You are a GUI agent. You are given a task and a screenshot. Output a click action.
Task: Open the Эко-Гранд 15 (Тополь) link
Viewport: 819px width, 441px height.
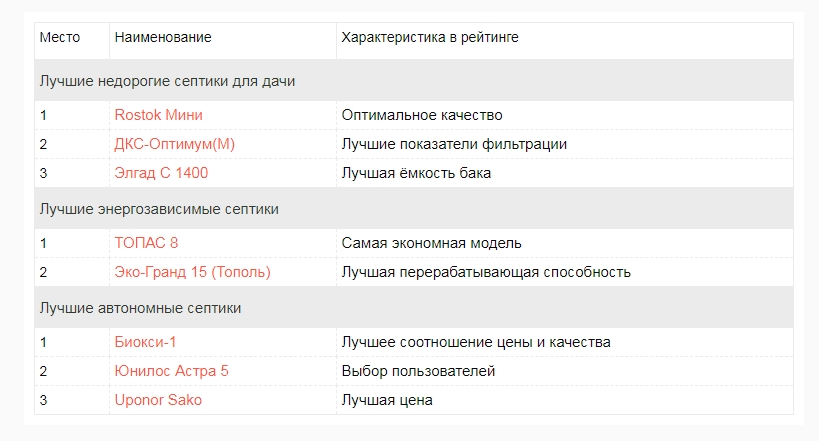point(192,272)
